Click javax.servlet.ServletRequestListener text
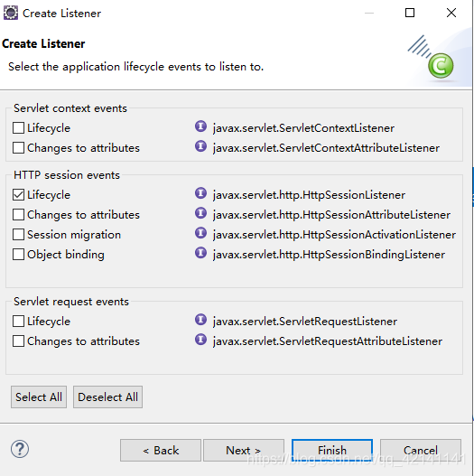Viewport: 474px width, 476px height. (x=305, y=322)
